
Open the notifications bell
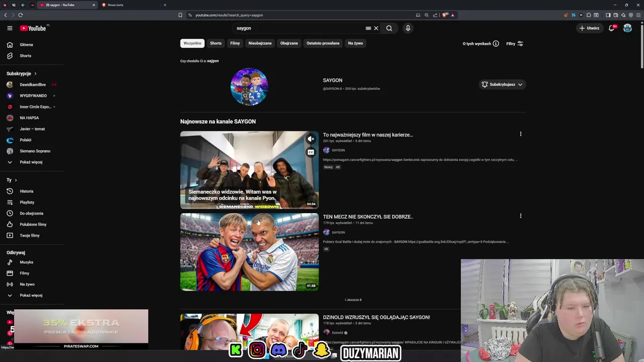point(612,28)
